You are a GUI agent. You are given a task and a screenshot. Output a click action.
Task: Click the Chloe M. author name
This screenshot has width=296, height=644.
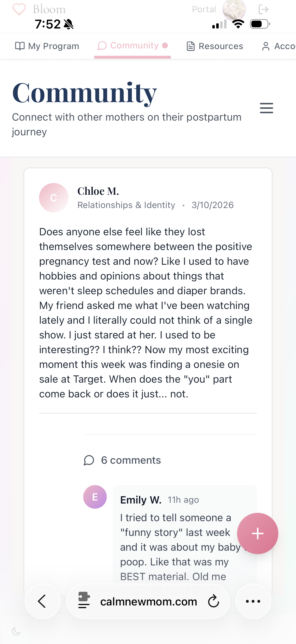pyautogui.click(x=98, y=191)
